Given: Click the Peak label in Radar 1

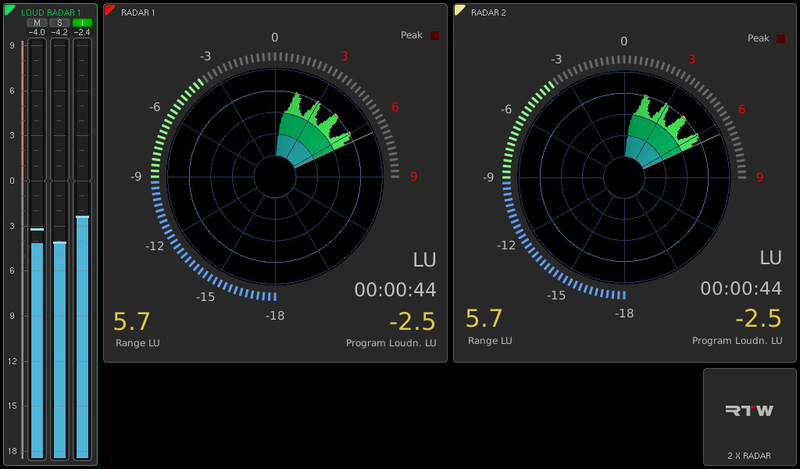Looking at the screenshot, I should click(411, 35).
